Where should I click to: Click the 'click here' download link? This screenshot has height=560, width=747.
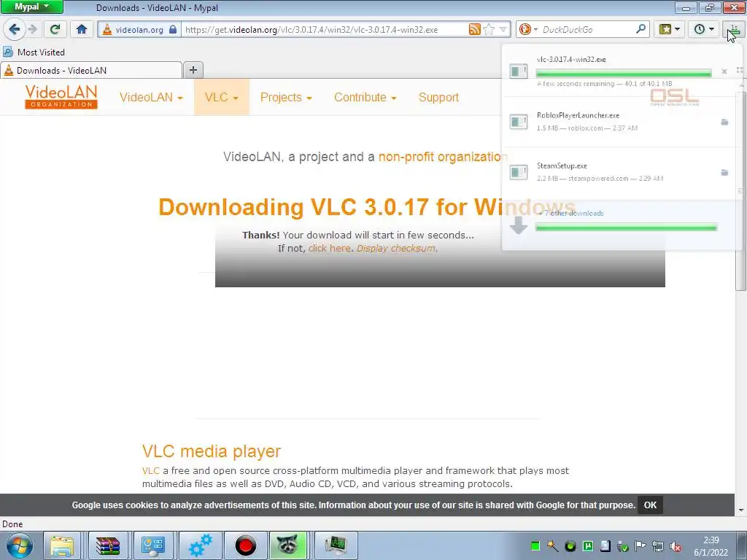[329, 248]
